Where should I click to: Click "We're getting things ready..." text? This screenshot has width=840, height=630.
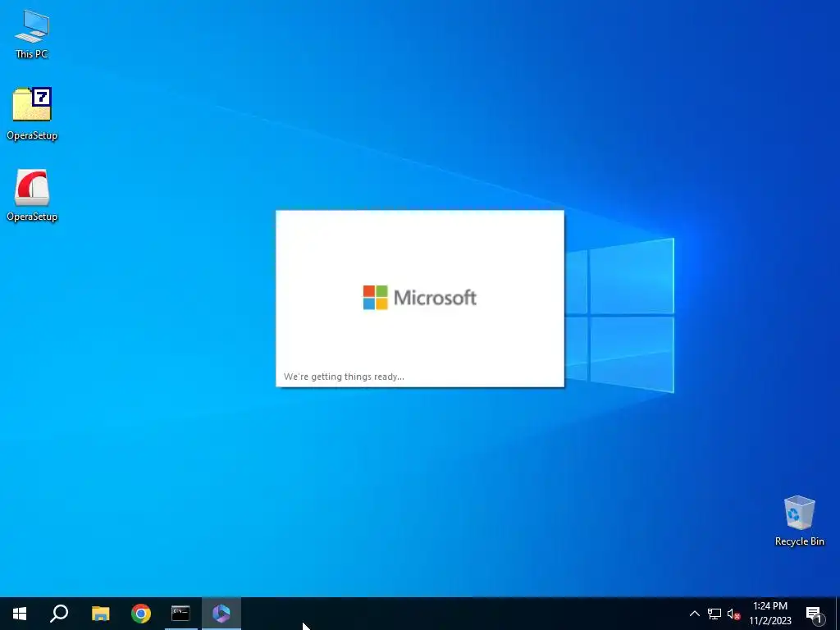click(344, 377)
